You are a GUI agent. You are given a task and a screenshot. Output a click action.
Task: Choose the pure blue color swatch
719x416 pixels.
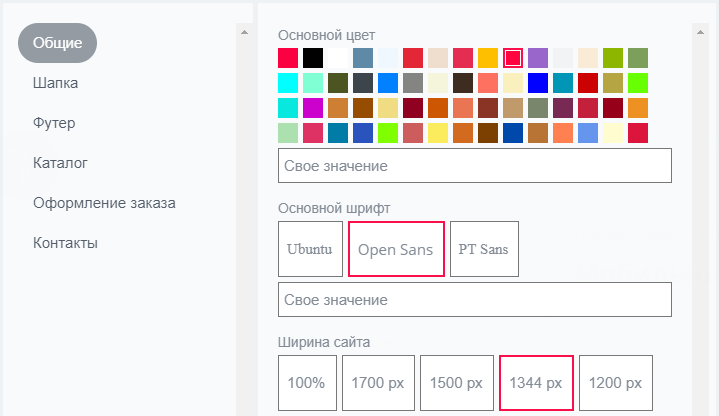(x=538, y=83)
